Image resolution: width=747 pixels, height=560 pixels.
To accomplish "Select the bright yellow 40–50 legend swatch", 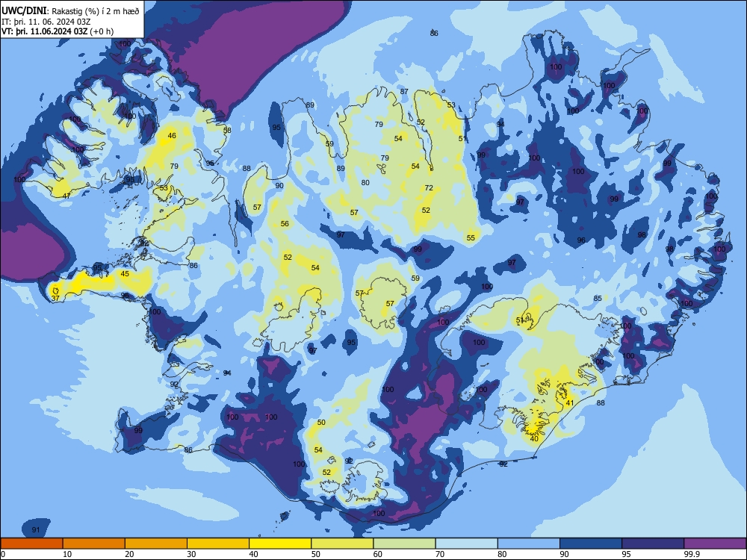I will pos(280,544).
